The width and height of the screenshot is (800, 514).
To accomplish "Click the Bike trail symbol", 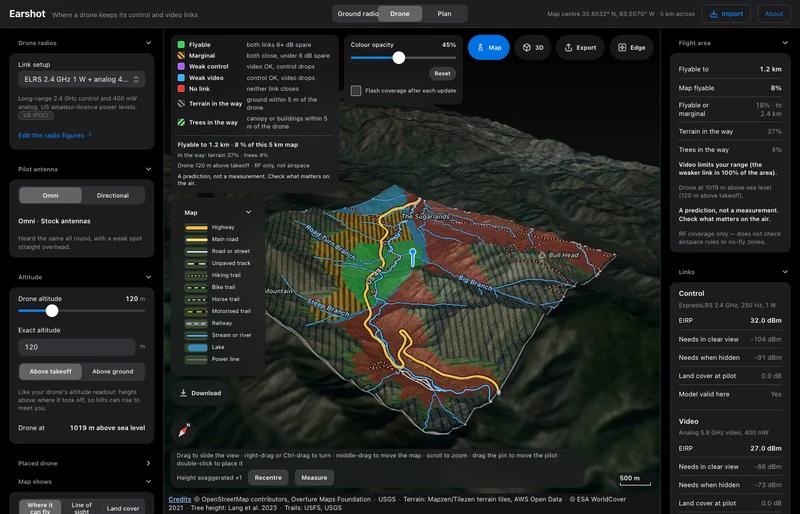I will coord(196,287).
